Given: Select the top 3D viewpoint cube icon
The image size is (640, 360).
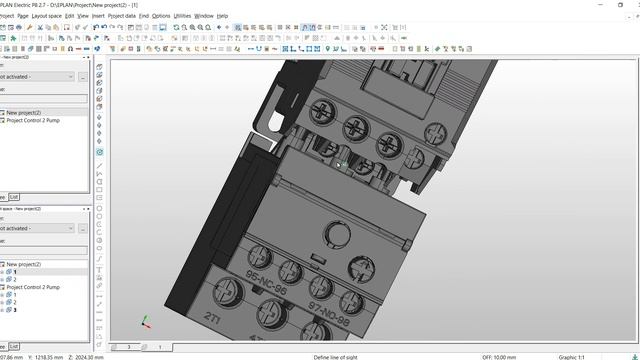Looking at the screenshot, I should click(x=99, y=67).
